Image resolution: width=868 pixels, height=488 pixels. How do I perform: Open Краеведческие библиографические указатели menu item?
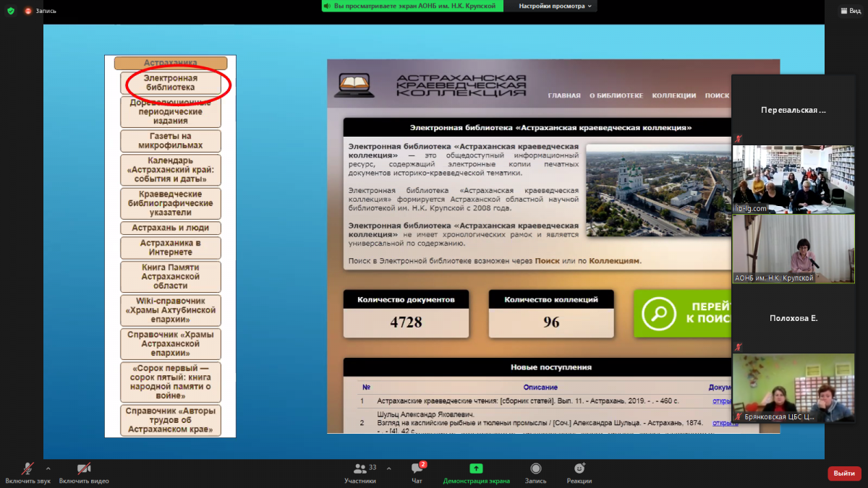point(171,203)
